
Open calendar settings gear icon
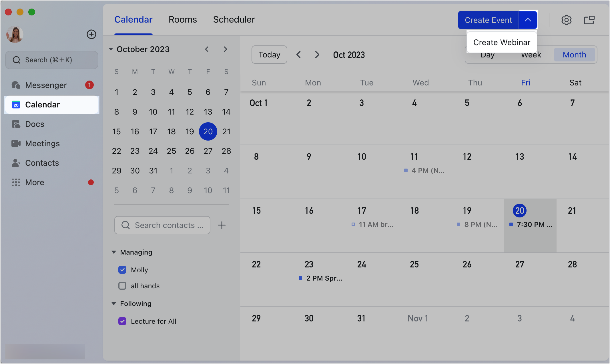(566, 20)
